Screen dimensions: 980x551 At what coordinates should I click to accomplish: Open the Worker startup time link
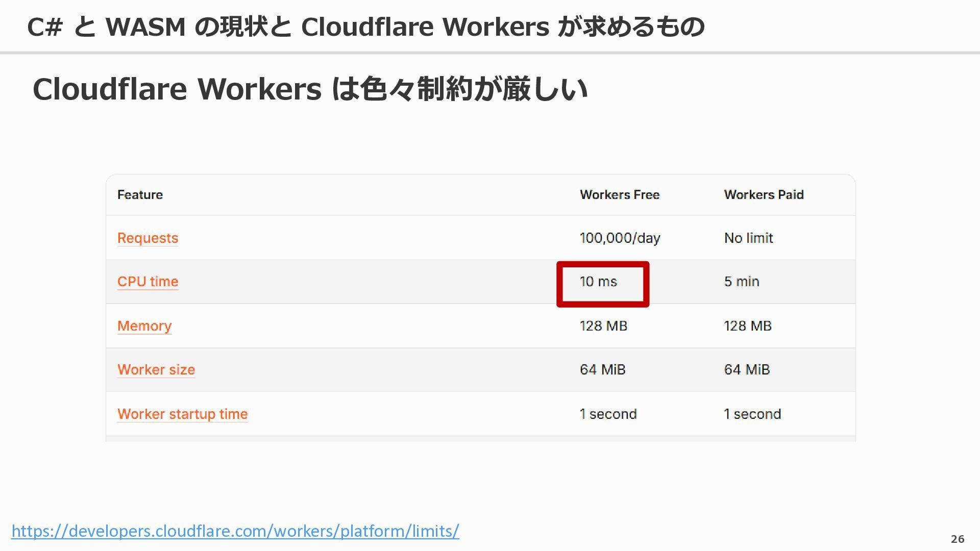182,414
